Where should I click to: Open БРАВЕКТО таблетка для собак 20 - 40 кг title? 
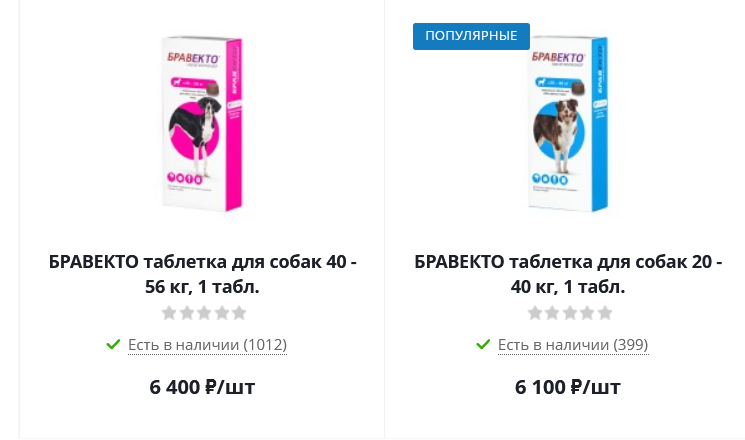(x=568, y=274)
